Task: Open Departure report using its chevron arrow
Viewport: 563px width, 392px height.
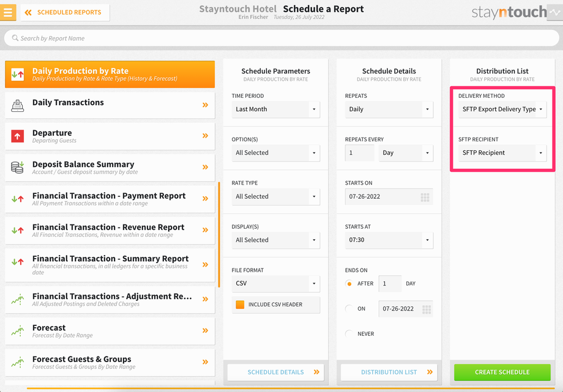Action: 205,136
